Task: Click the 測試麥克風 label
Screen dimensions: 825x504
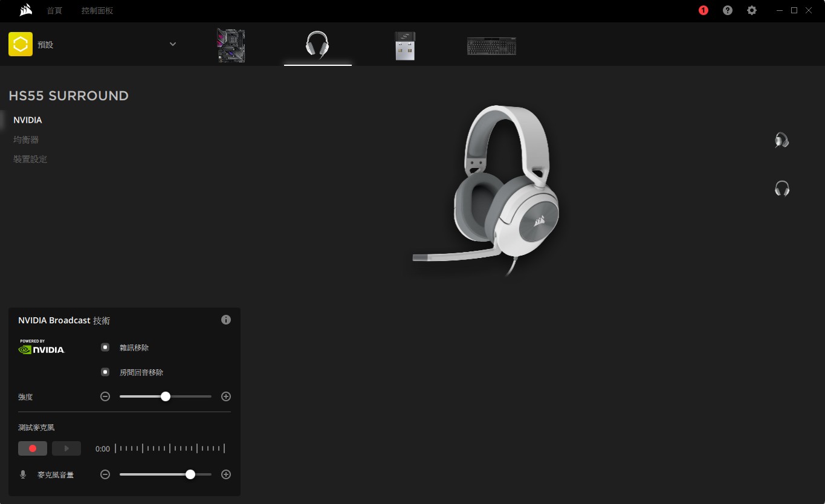Action: coord(36,427)
